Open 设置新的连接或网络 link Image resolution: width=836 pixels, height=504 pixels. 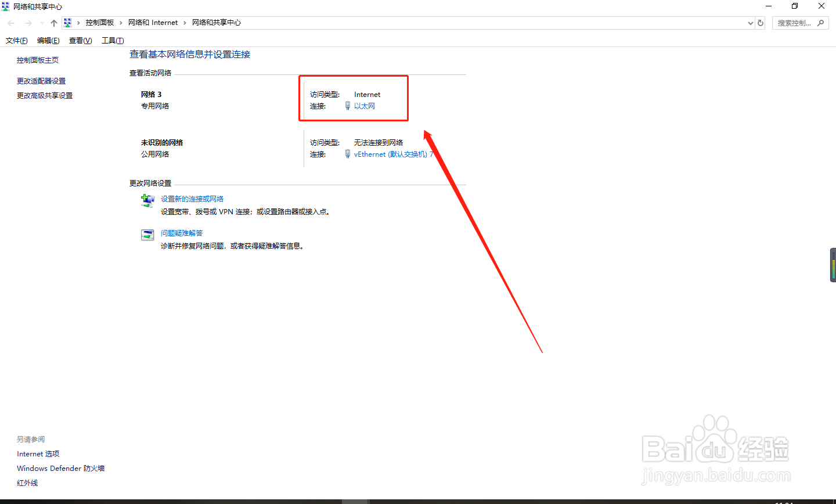192,199
